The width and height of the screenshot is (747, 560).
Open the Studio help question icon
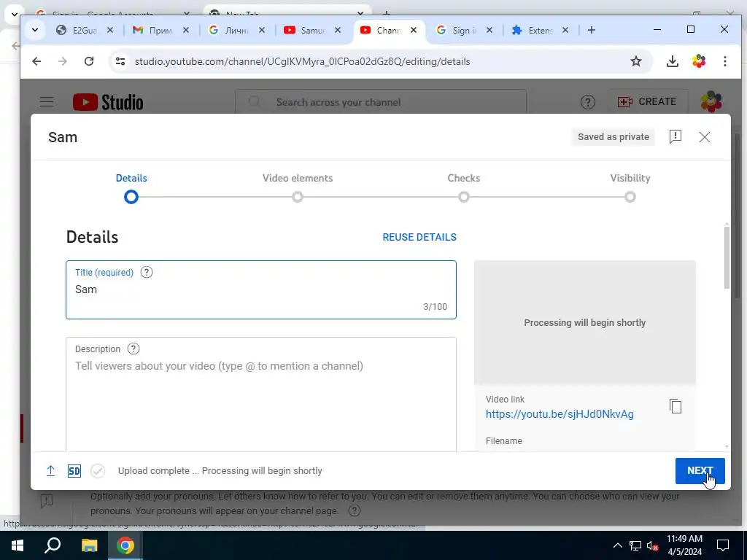pyautogui.click(x=587, y=102)
